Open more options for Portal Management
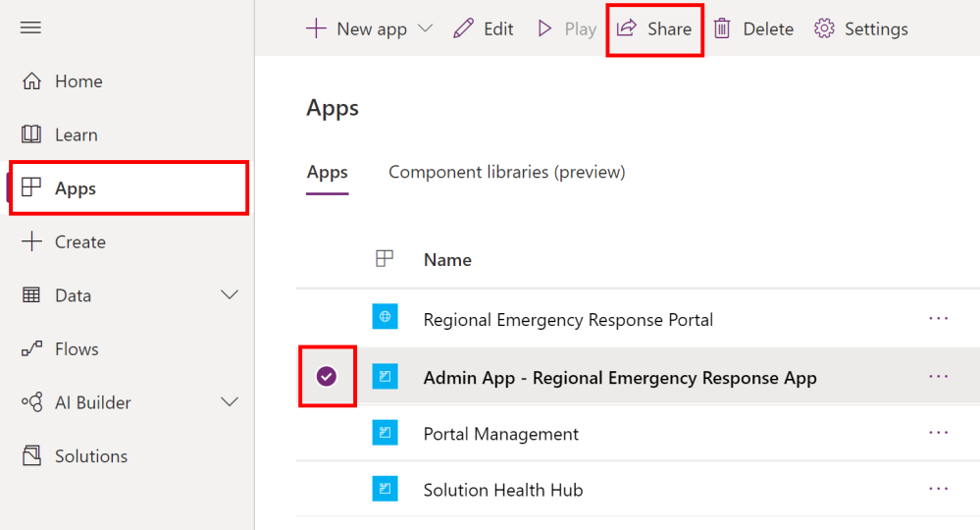The height and width of the screenshot is (530, 980). click(x=938, y=433)
